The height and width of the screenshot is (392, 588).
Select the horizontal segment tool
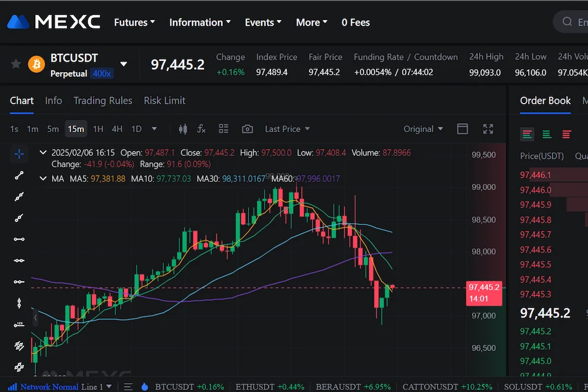click(19, 282)
